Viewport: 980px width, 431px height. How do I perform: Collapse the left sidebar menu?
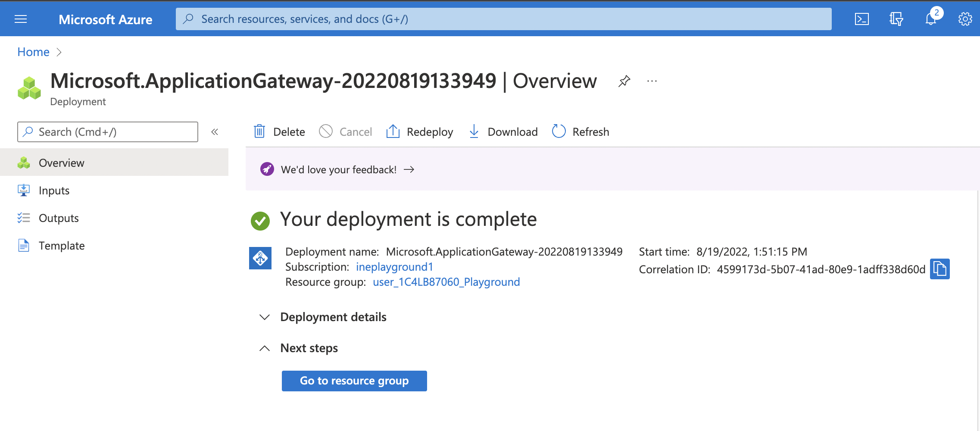point(215,132)
